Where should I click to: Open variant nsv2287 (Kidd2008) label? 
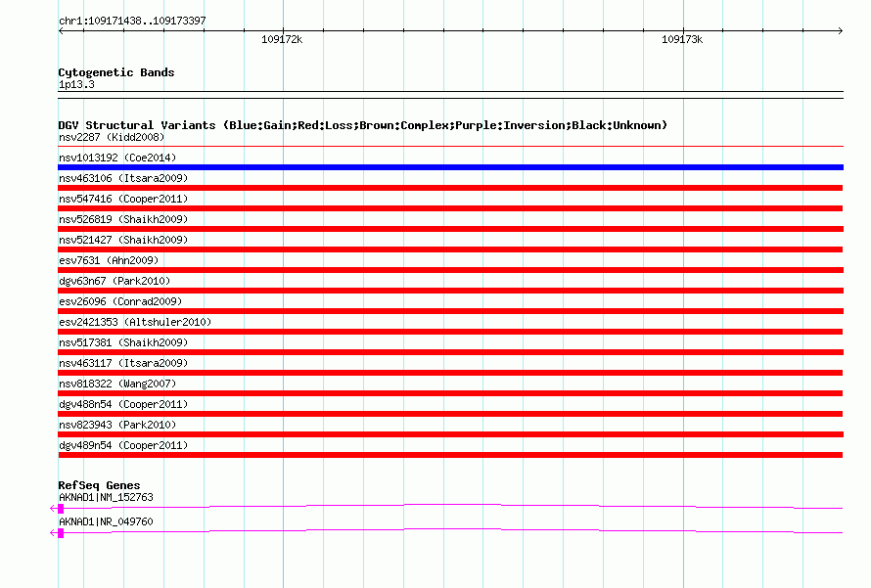point(112,137)
